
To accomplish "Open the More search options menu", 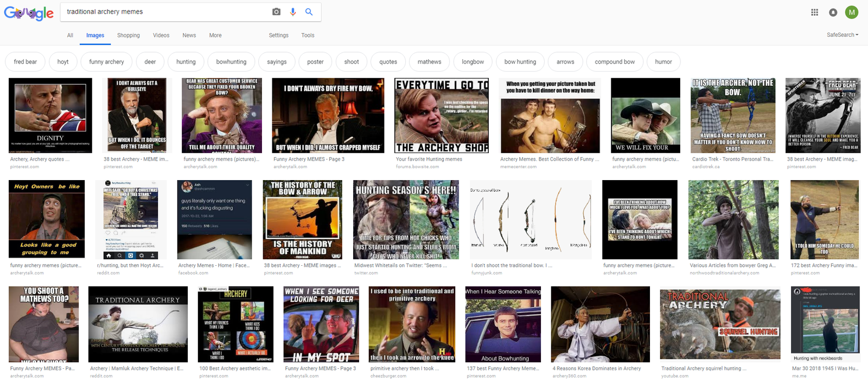I will [x=215, y=35].
